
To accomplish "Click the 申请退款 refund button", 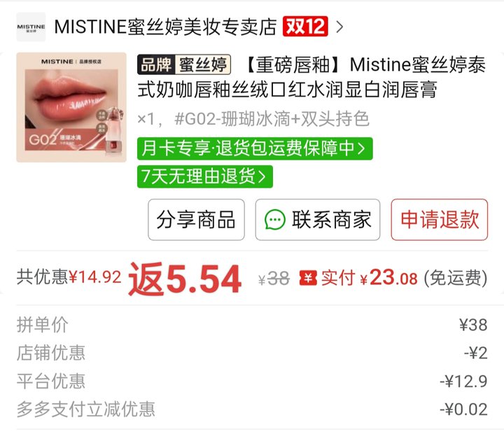I will tap(440, 220).
